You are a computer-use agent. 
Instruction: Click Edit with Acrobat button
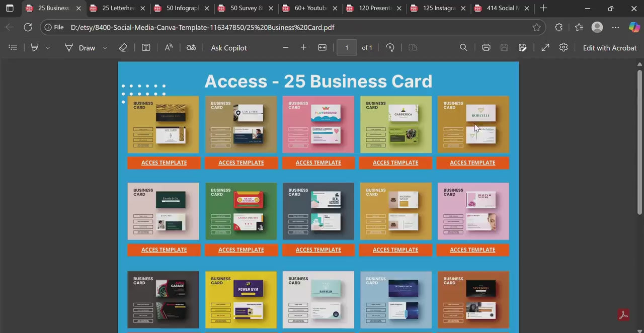pyautogui.click(x=609, y=48)
